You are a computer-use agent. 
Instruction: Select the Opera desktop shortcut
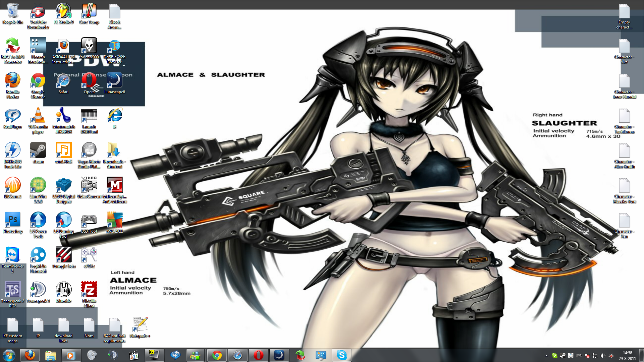89,83
